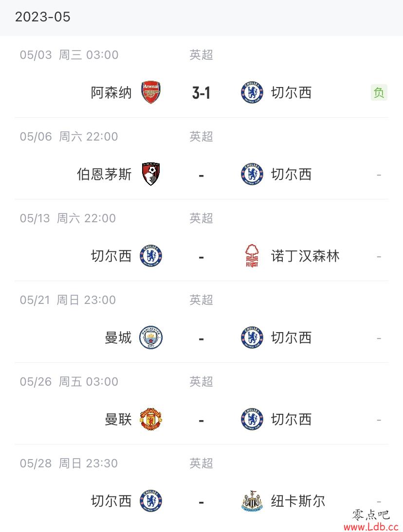Click the Newcastle United club crest
The height and width of the screenshot is (532, 403).
point(252,501)
